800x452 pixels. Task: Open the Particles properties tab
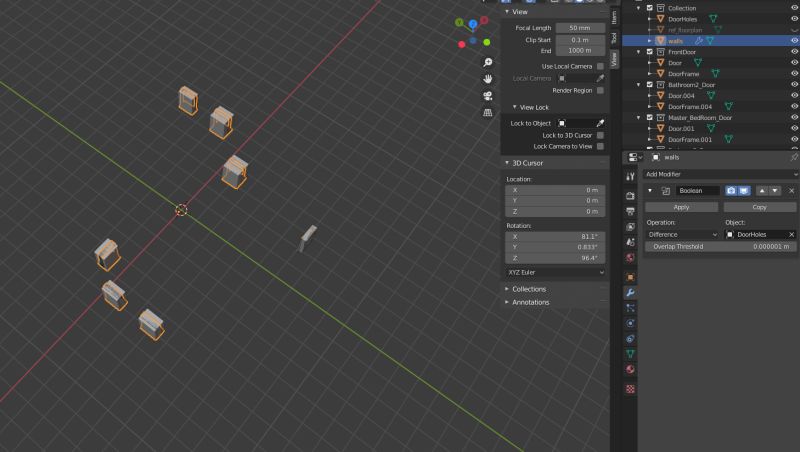[630, 308]
